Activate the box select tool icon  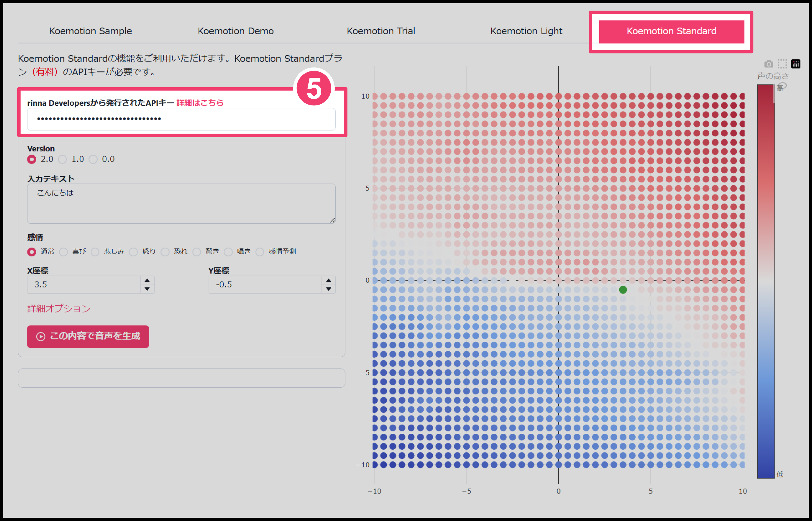point(782,64)
